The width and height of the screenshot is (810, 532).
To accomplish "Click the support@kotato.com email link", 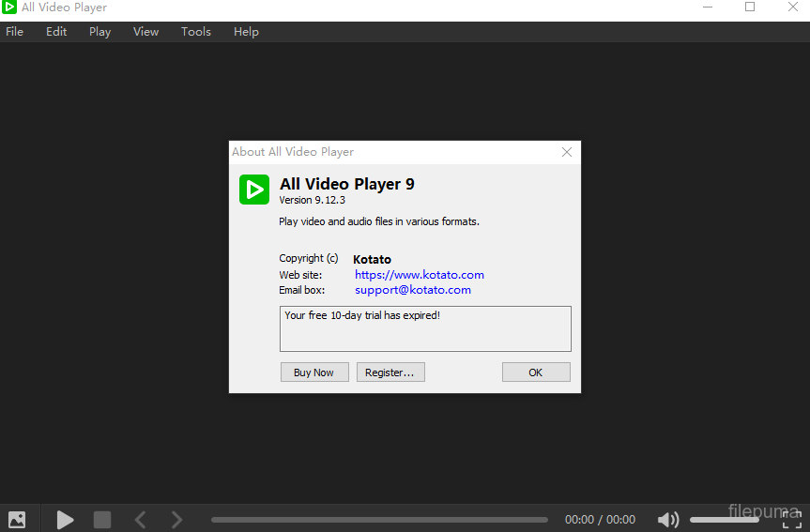I will (412, 290).
